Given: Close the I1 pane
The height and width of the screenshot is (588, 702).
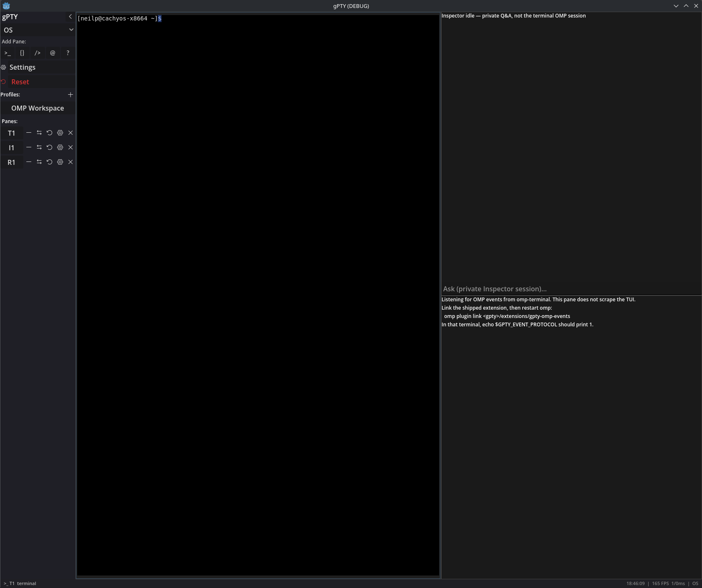Looking at the screenshot, I should pyautogui.click(x=71, y=147).
